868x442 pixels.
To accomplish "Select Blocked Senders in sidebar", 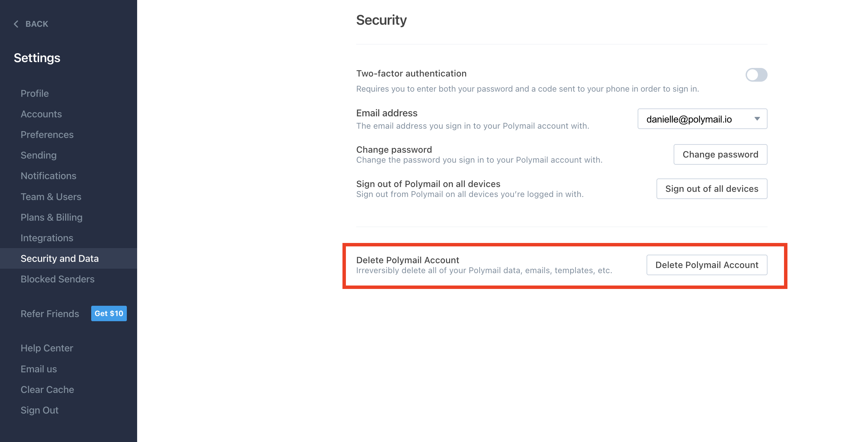I will [x=57, y=279].
